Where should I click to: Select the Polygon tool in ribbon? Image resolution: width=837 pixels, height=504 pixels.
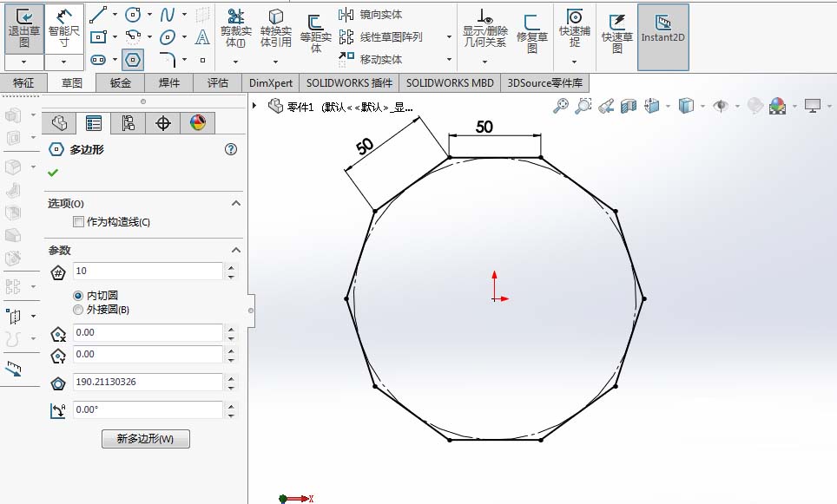(x=133, y=60)
